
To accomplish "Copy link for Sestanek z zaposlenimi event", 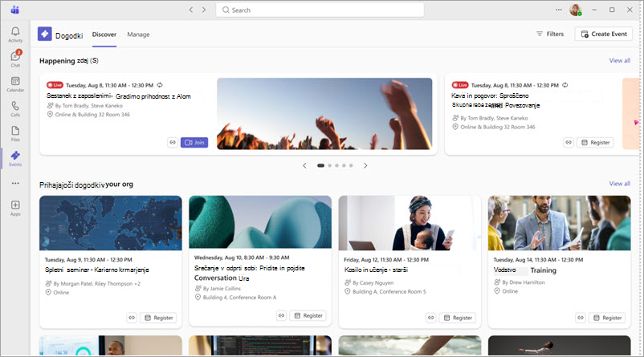I will coord(173,142).
